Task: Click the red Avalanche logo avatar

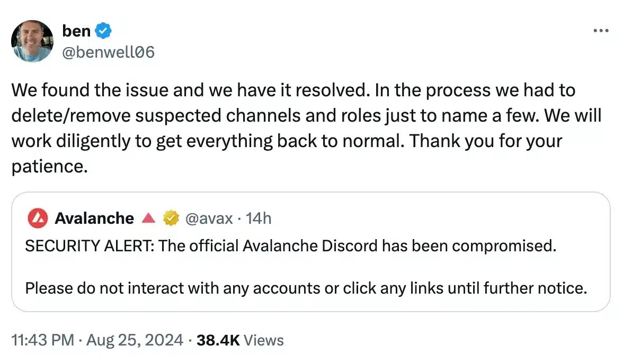Action: pyautogui.click(x=38, y=218)
